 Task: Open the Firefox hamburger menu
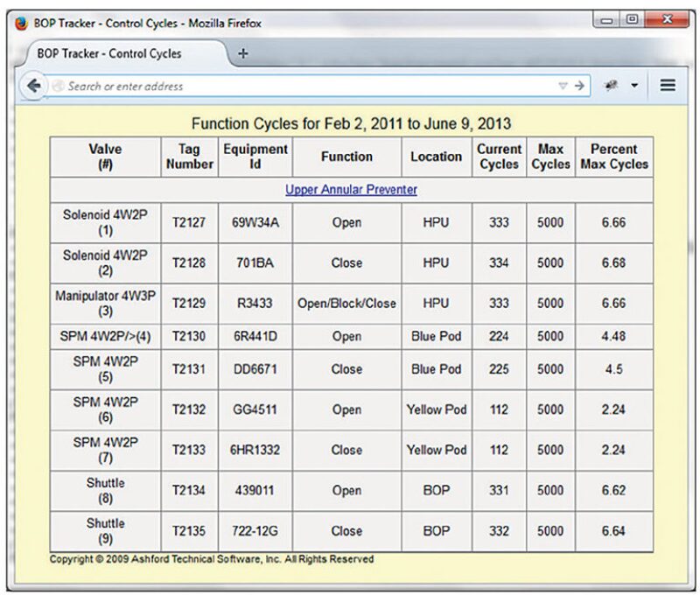[668, 86]
